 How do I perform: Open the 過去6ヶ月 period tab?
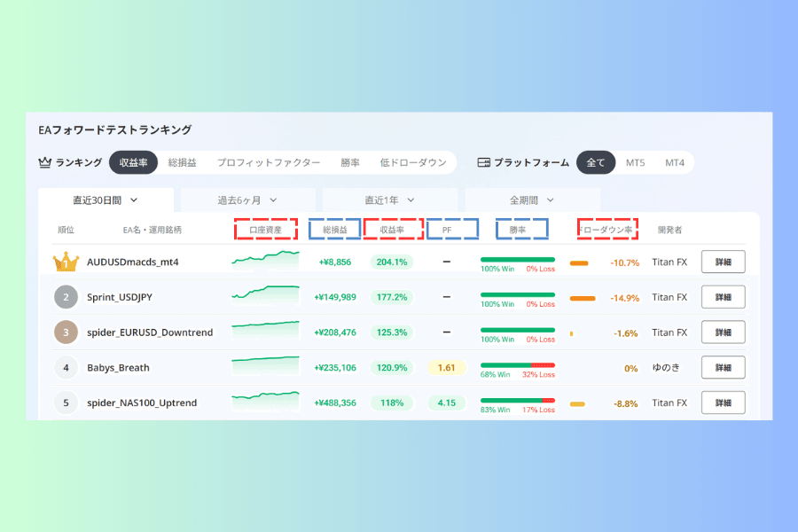(248, 200)
